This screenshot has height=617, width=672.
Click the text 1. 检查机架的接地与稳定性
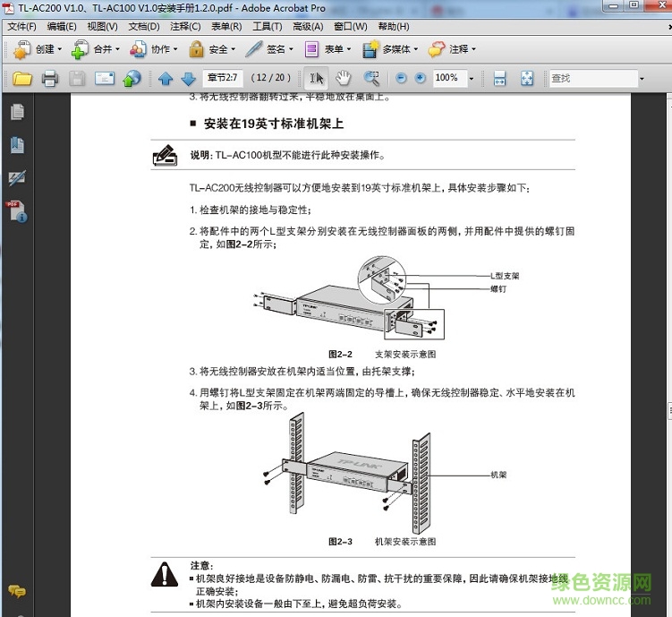(251, 210)
